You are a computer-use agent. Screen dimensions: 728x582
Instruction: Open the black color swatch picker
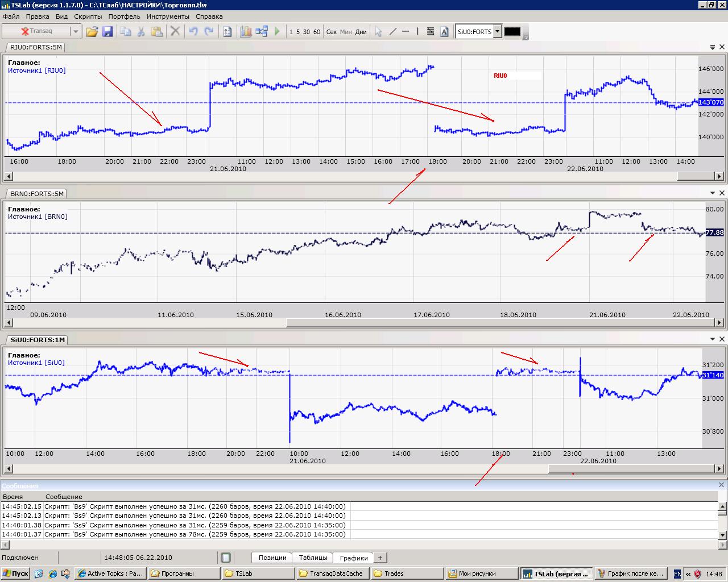point(512,32)
